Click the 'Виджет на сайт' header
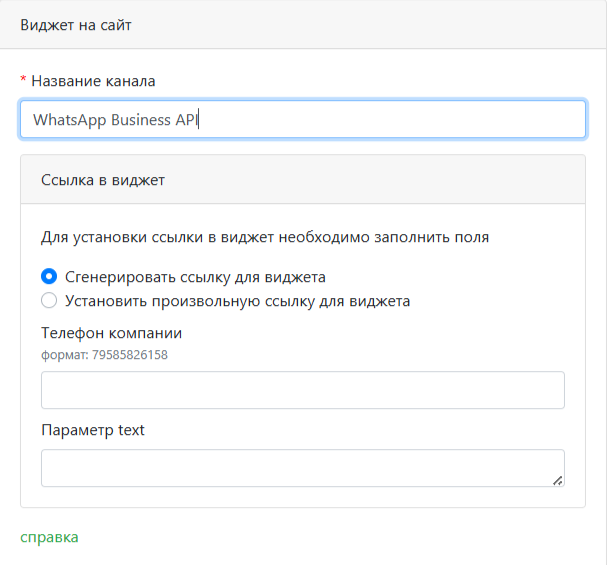The height and width of the screenshot is (565, 607). tap(76, 25)
